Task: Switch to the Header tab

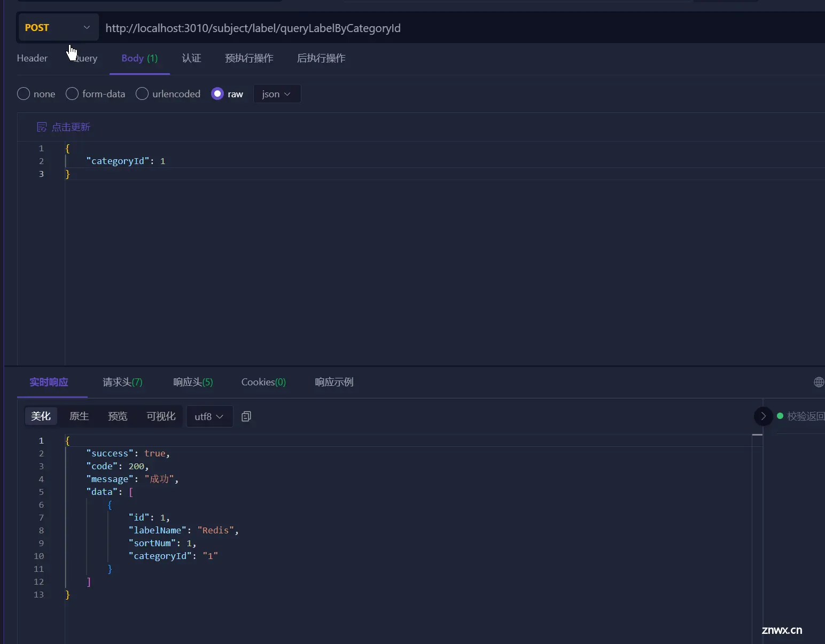Action: tap(32, 58)
